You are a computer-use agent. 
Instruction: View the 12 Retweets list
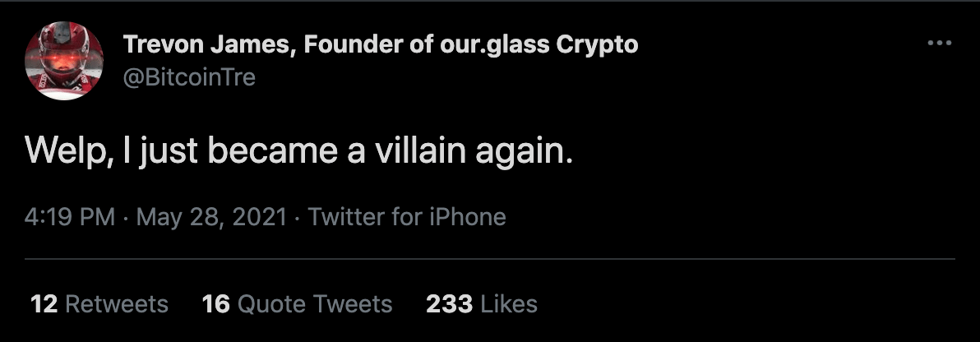pyautogui.click(x=99, y=304)
